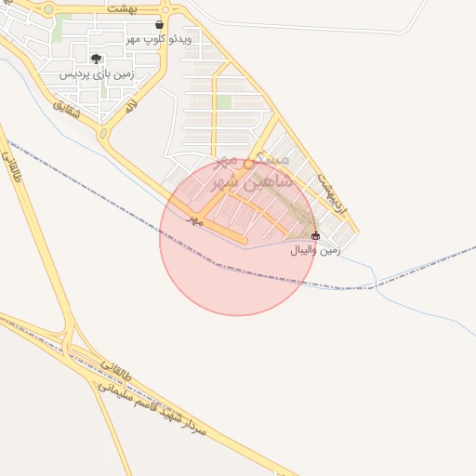Click the مهر street label inside the red circle
The width and height of the screenshot is (476, 476).
point(195,220)
